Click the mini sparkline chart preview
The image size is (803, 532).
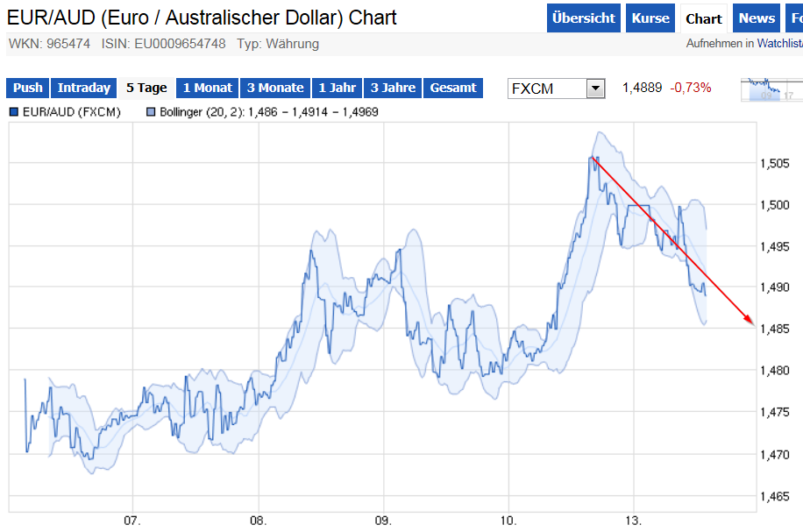pos(771,90)
